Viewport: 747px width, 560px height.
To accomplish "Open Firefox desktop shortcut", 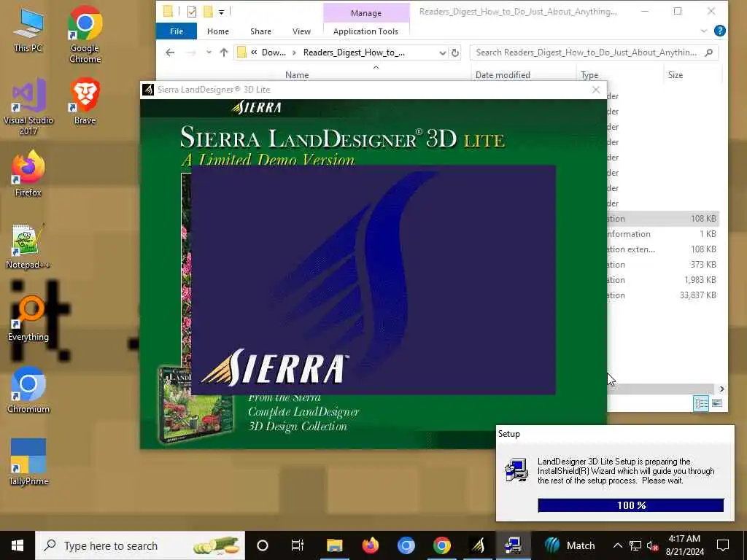I will [28, 174].
